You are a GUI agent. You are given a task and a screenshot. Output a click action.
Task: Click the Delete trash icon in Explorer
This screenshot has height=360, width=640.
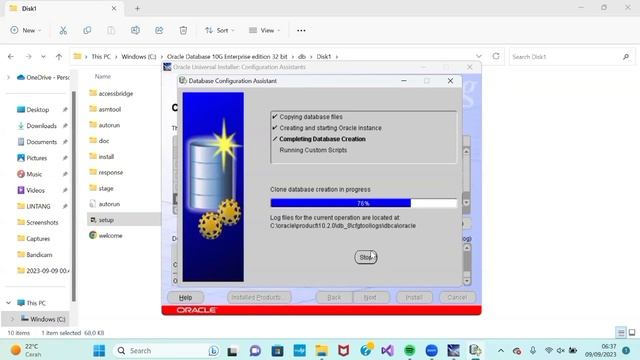(183, 30)
